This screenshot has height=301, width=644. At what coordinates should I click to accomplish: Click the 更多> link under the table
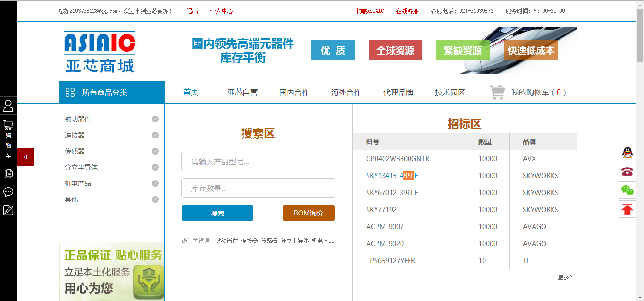[565, 277]
